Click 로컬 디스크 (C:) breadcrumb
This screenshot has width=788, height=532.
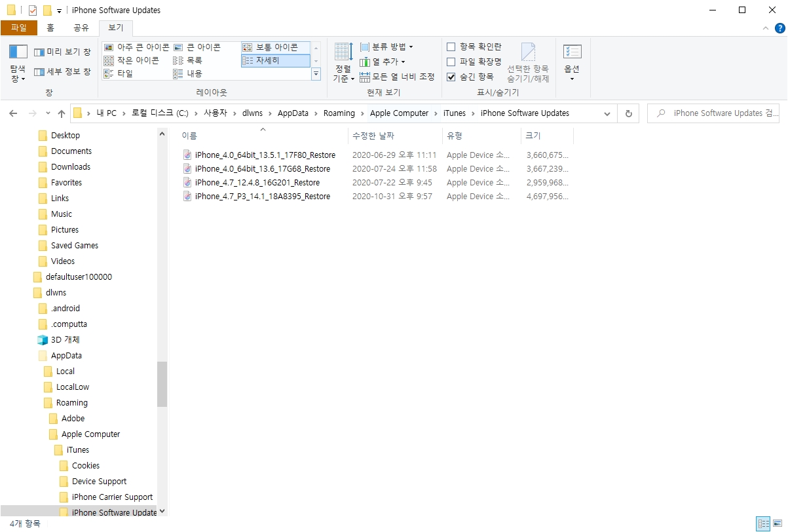pyautogui.click(x=160, y=113)
